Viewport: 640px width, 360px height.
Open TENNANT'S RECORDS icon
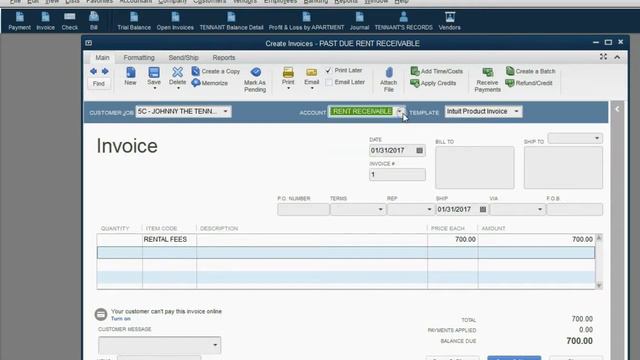[x=403, y=21]
